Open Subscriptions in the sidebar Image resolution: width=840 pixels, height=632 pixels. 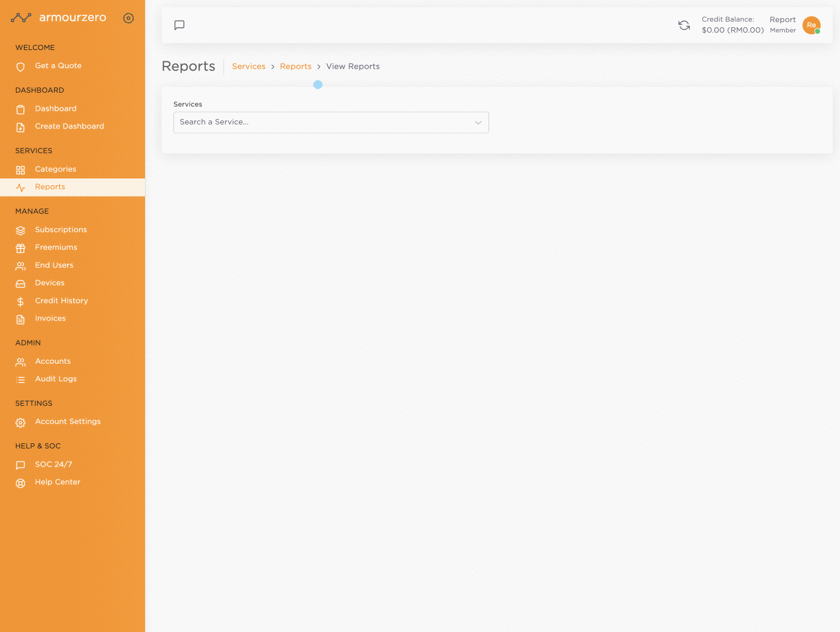pos(61,230)
